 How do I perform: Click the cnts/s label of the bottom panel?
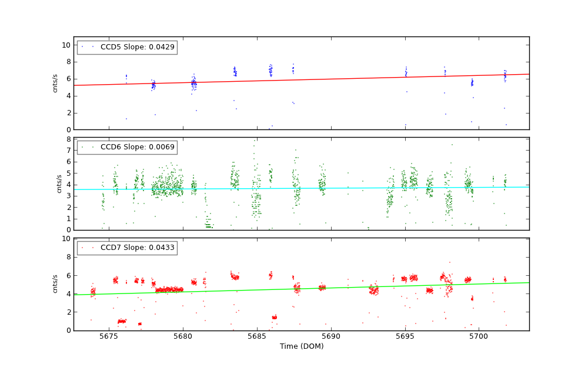(x=56, y=284)
